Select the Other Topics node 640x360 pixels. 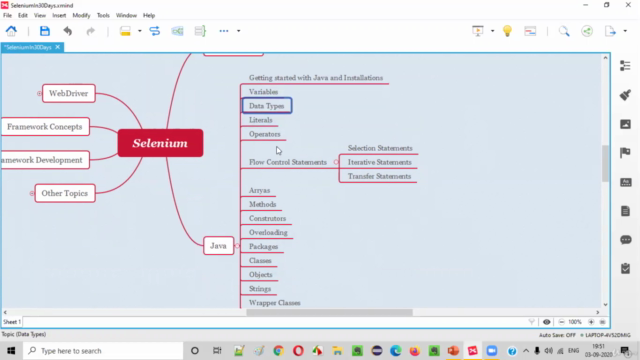click(65, 193)
